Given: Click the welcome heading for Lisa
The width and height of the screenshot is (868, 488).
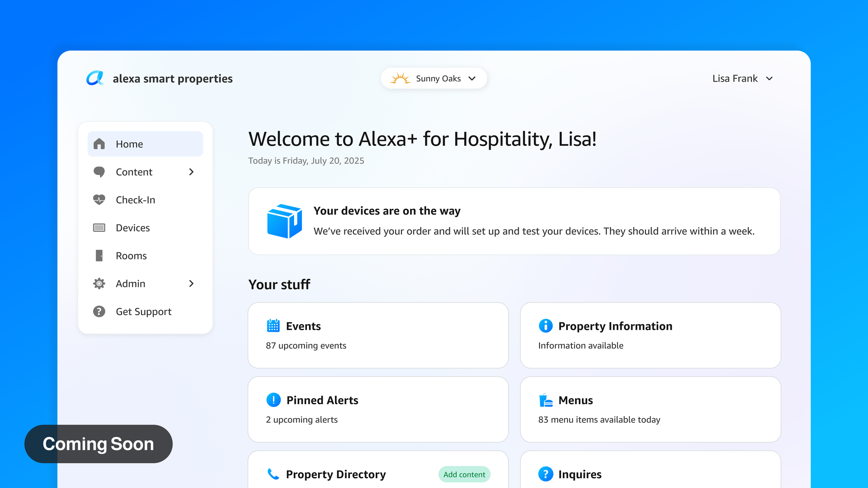Looking at the screenshot, I should click(422, 139).
